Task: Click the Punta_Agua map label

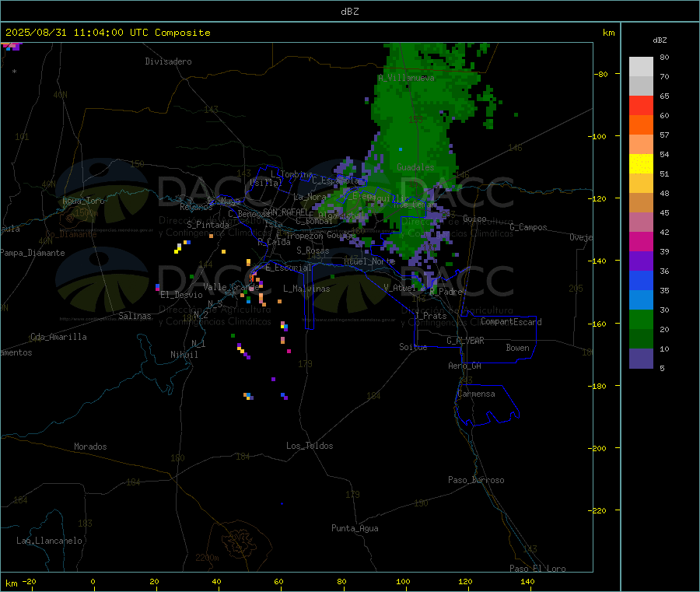Action: tap(355, 529)
